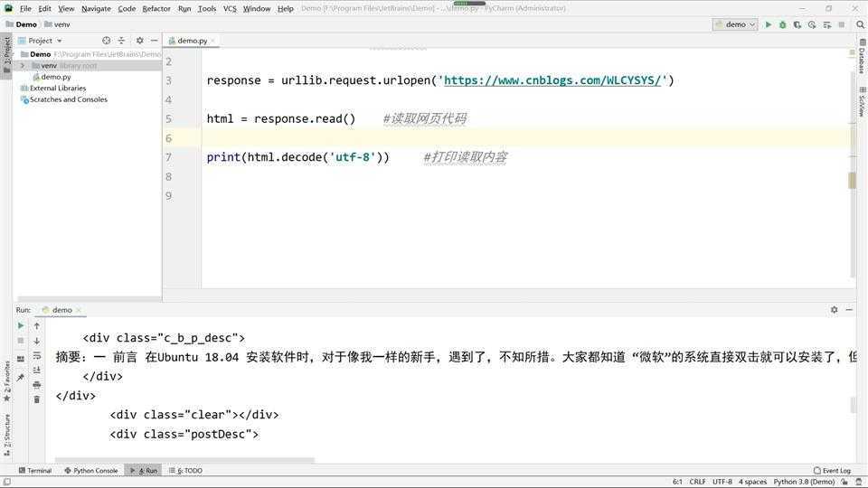
Task: Open the demo run configuration dropdown
Action: click(735, 24)
